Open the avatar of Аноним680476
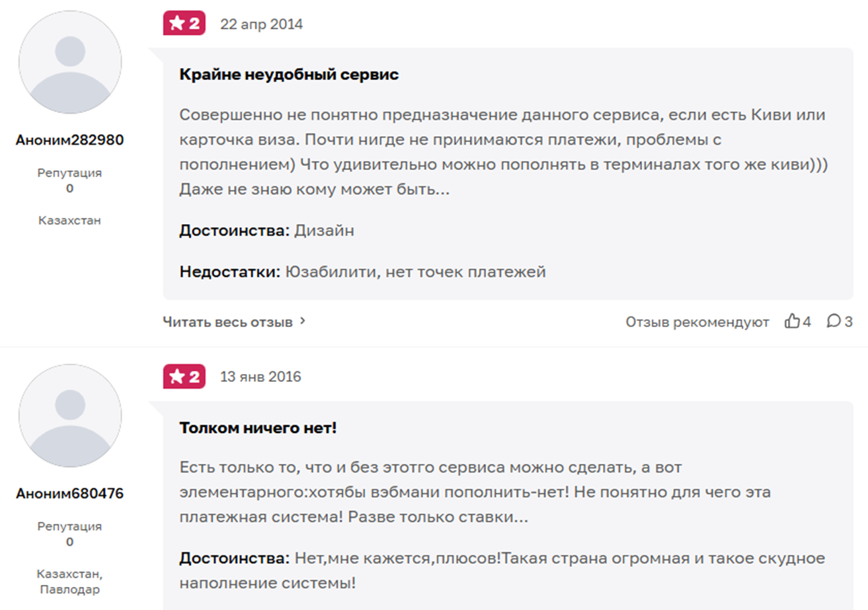 pos(70,415)
